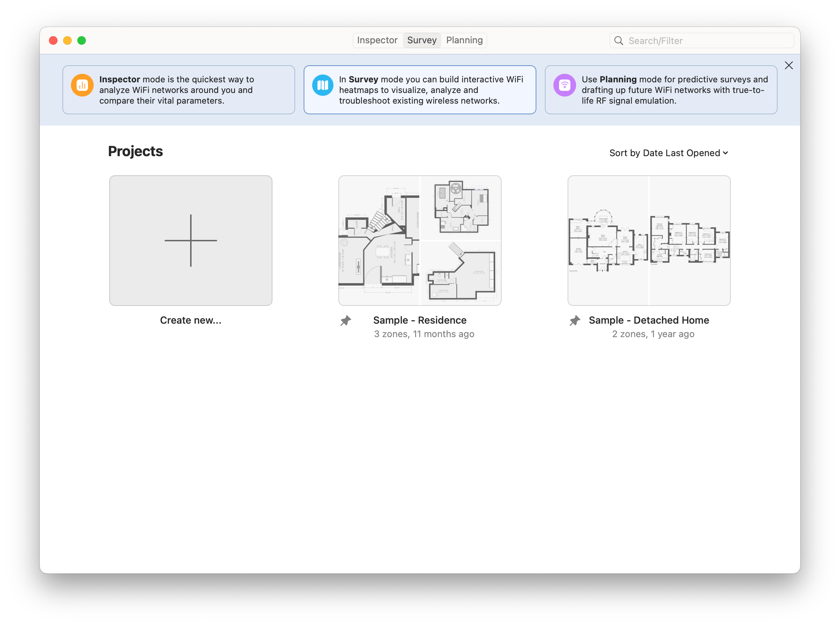
Task: Unpin the Sample - Residence project
Action: [x=346, y=320]
